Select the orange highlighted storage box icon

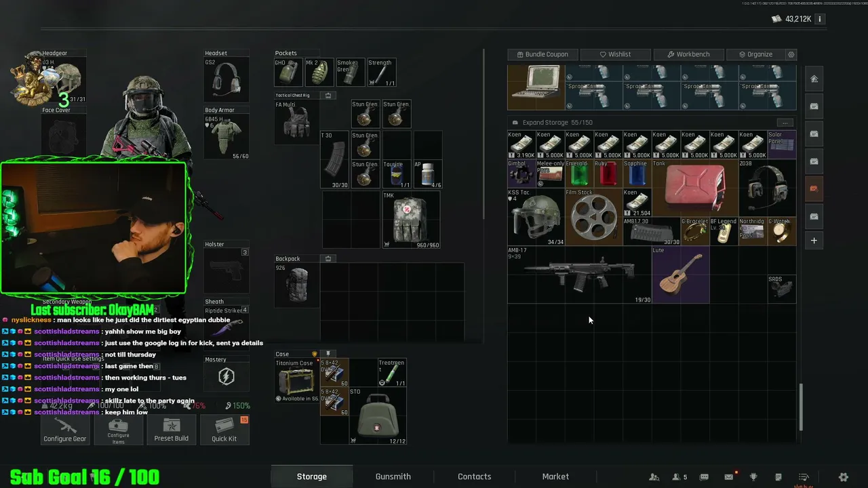pyautogui.click(x=814, y=189)
